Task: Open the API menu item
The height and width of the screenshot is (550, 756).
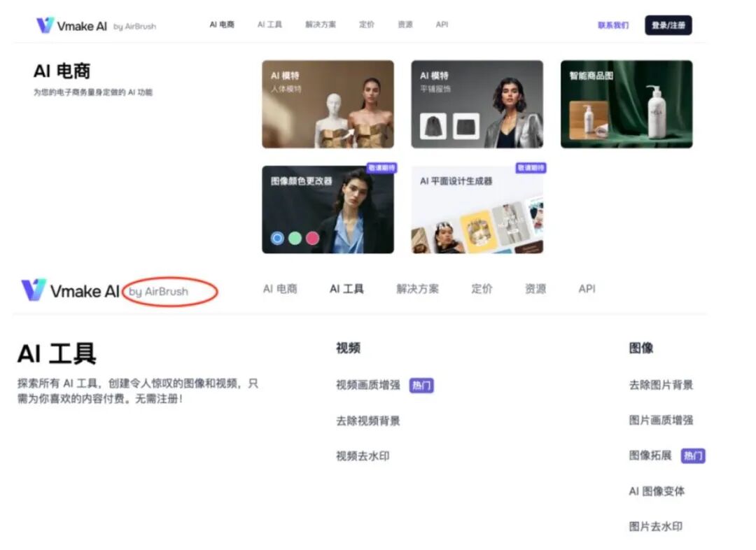Action: coord(442,24)
